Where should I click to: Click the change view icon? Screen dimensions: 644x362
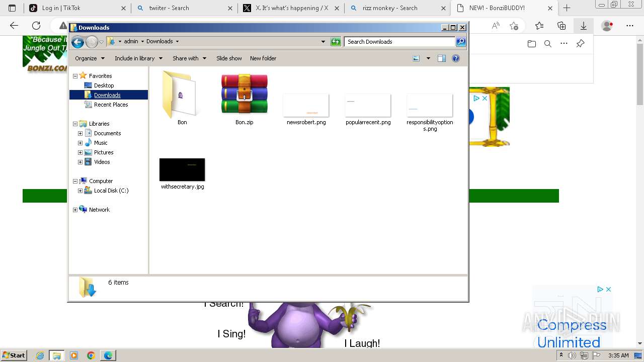[416, 58]
